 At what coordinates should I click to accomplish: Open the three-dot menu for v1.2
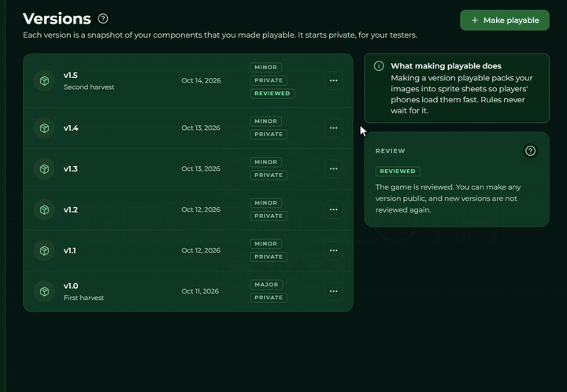click(333, 209)
